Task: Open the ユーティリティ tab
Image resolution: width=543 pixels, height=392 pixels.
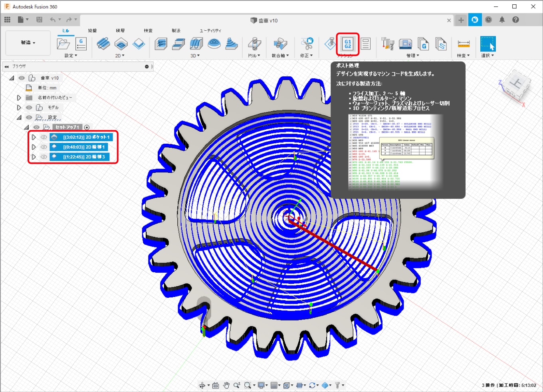Action: [210, 30]
